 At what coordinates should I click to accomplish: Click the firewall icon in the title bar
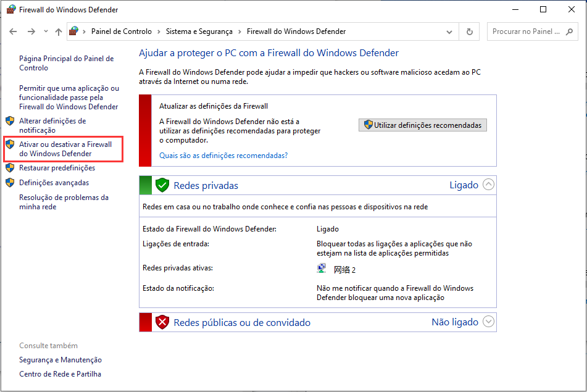11,9
